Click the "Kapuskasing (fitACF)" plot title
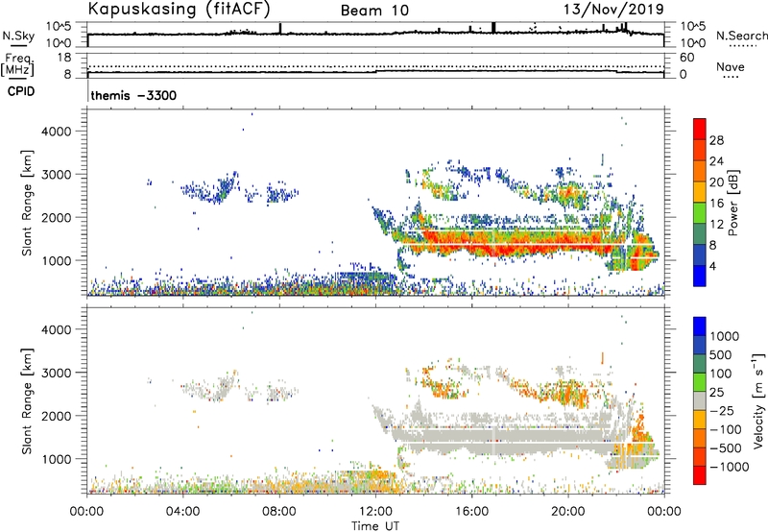 click(x=179, y=9)
